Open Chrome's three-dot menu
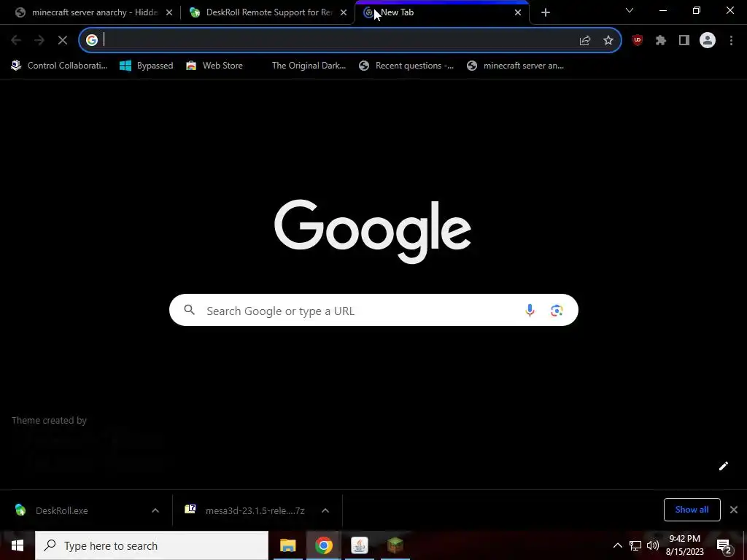 click(731, 41)
